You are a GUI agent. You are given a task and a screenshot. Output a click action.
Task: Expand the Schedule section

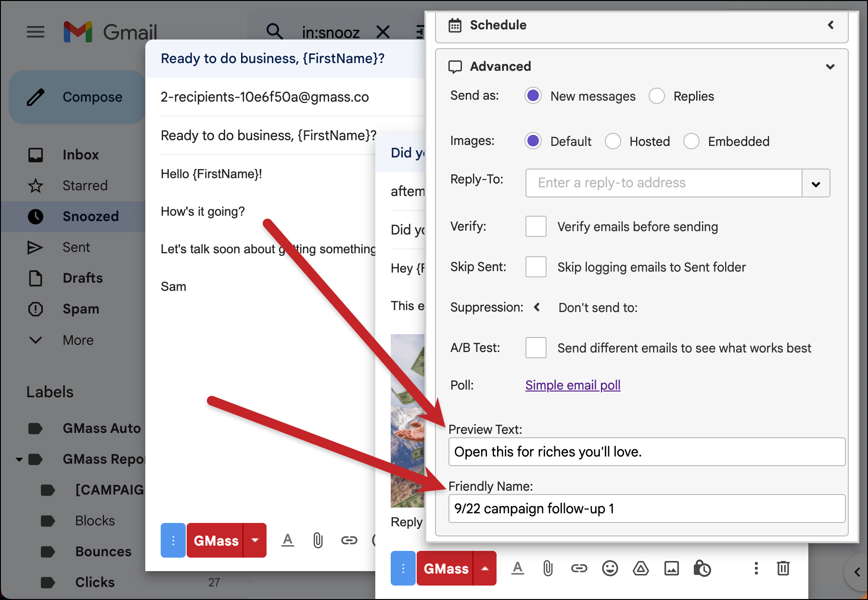[x=830, y=25]
